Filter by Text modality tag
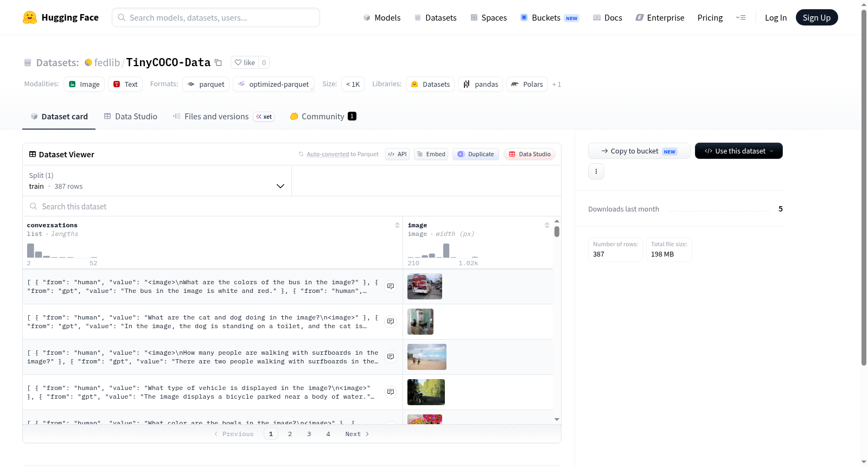The width and height of the screenshot is (868, 467). pos(125,84)
